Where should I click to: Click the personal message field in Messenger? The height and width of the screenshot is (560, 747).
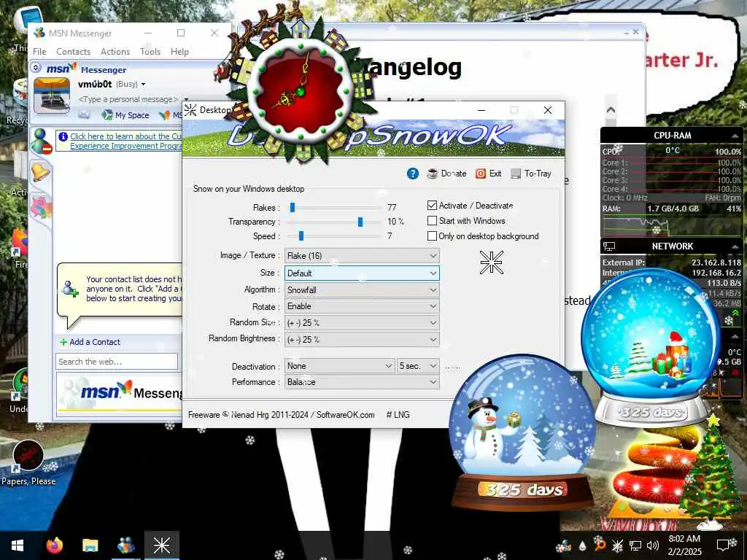click(127, 99)
